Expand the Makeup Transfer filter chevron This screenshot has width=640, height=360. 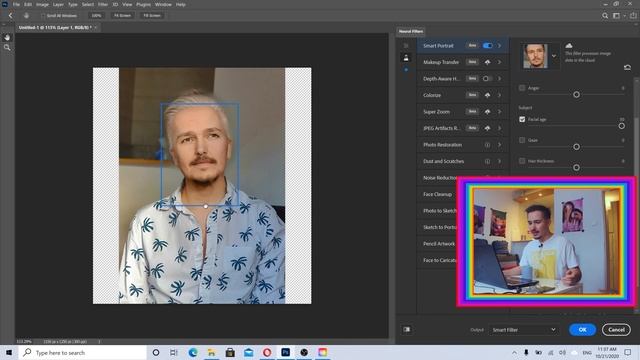(x=499, y=62)
